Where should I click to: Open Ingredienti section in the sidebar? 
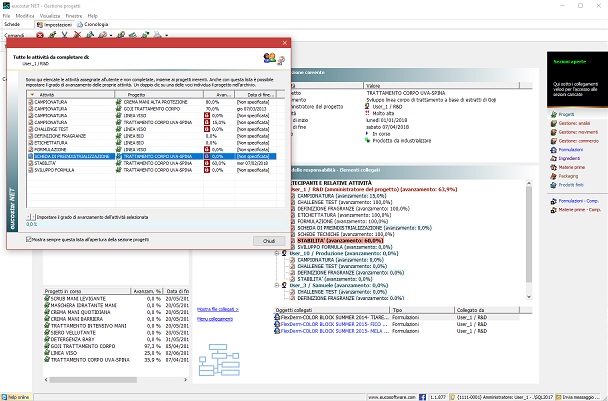(x=569, y=159)
